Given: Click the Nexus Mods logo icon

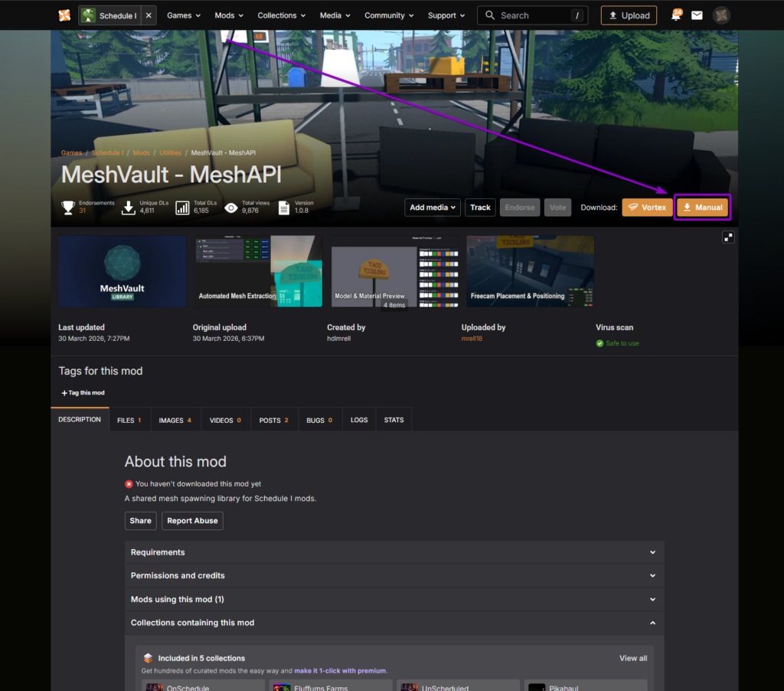Looking at the screenshot, I should point(64,15).
